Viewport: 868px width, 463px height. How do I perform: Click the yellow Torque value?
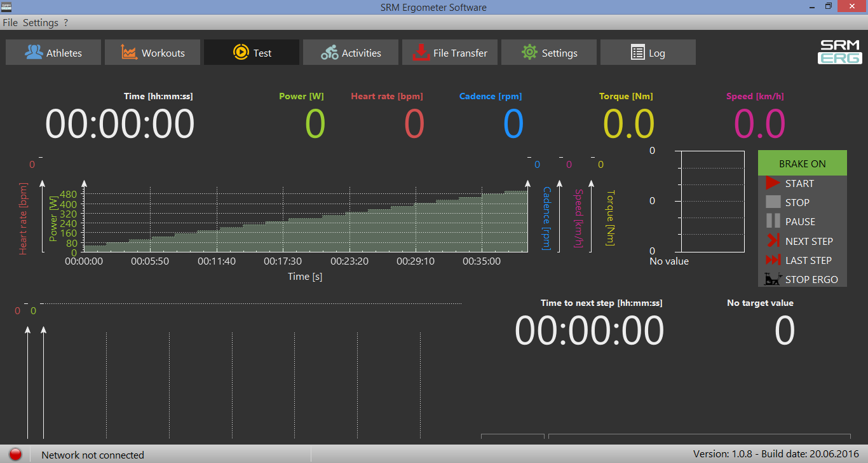coord(628,123)
